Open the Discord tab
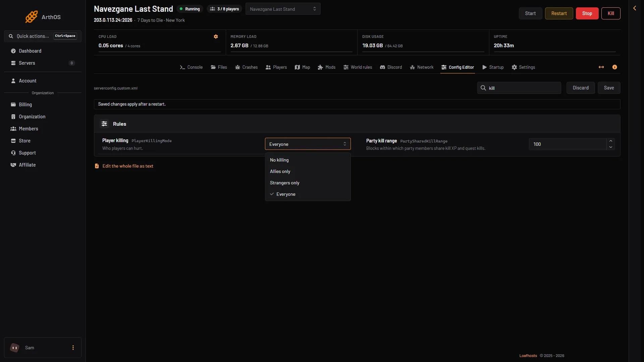This screenshot has width=644, height=362. point(391,67)
